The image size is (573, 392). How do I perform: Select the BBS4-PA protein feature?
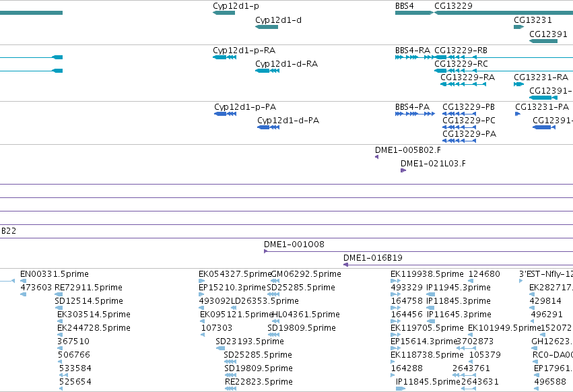click(415, 114)
